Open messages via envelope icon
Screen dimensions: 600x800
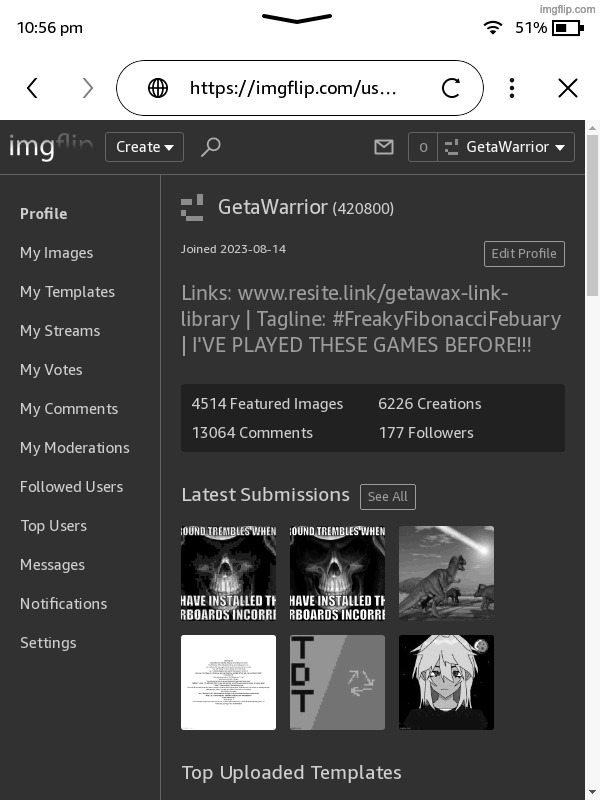coord(384,147)
